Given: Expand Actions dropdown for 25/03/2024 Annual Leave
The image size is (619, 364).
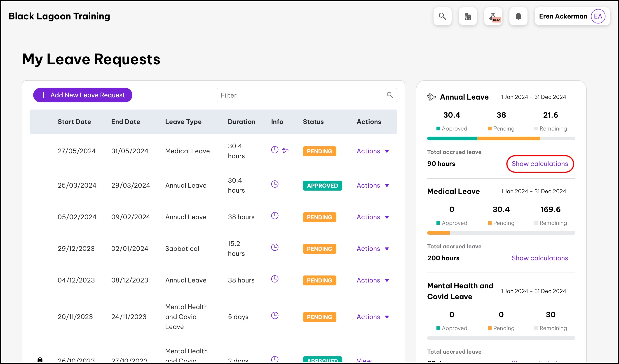Looking at the screenshot, I should click(373, 186).
